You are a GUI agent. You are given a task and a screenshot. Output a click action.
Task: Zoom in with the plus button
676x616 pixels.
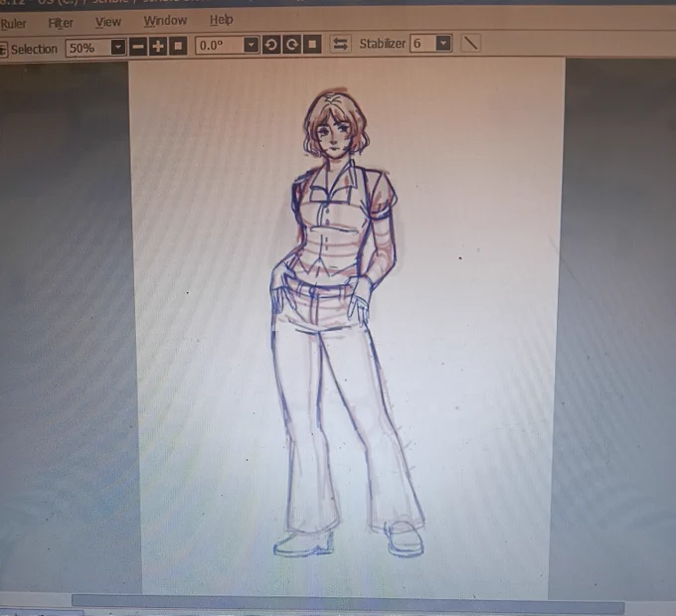point(158,46)
